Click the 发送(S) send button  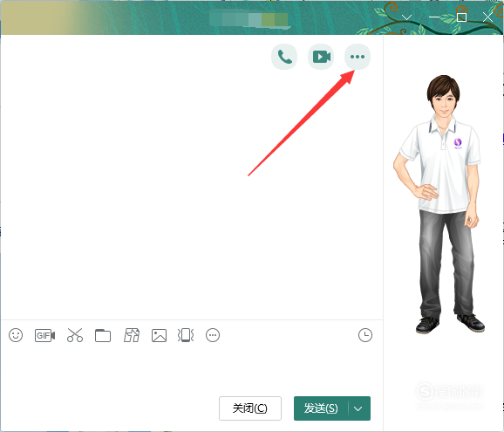[x=321, y=408]
